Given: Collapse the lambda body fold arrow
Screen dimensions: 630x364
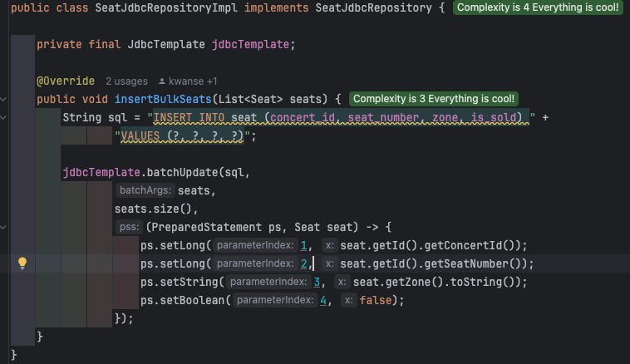Looking at the screenshot, I should click(3, 228).
